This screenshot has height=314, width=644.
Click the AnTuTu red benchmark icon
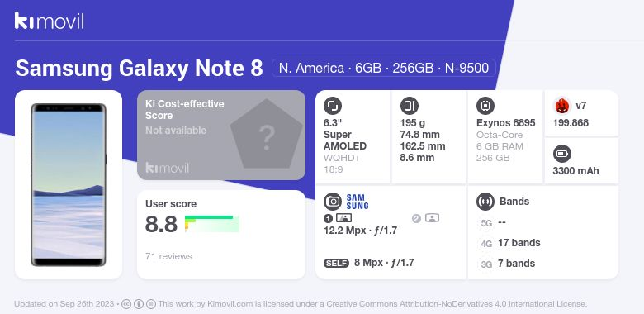(562, 106)
